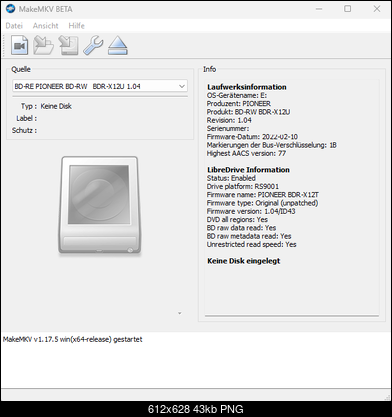Click the 'OS-Gerätename: E:' line
The width and height of the screenshot is (392, 417).
(x=237, y=95)
